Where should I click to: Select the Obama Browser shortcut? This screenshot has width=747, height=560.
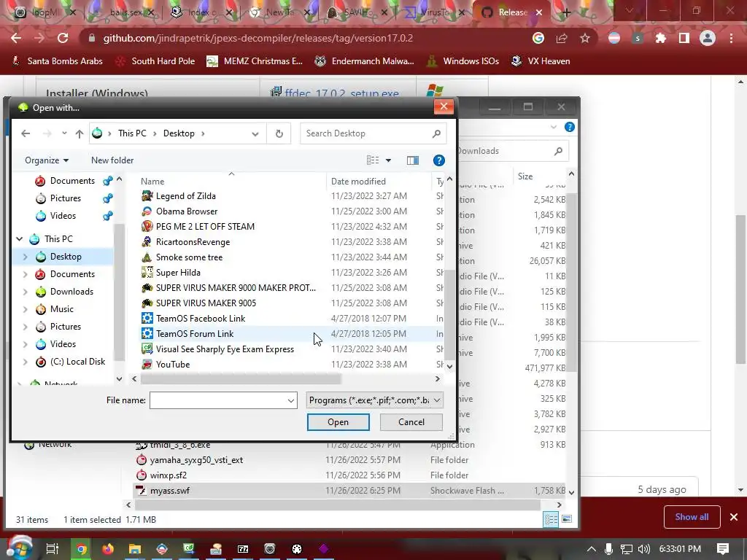point(187,211)
